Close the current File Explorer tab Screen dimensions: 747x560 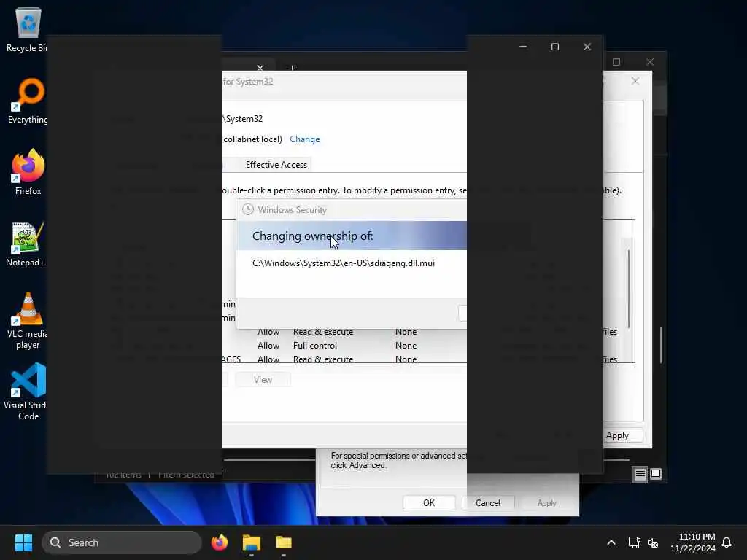coord(260,68)
